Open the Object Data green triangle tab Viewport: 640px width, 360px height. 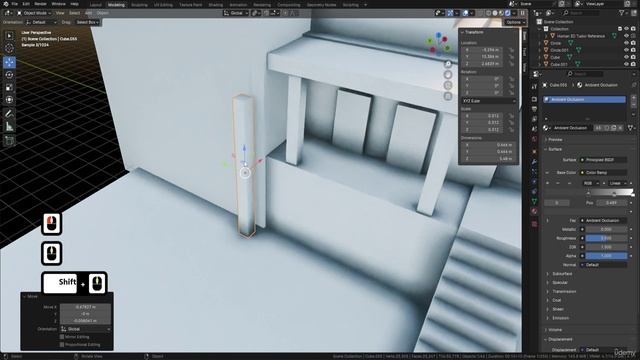pyautogui.click(x=534, y=201)
